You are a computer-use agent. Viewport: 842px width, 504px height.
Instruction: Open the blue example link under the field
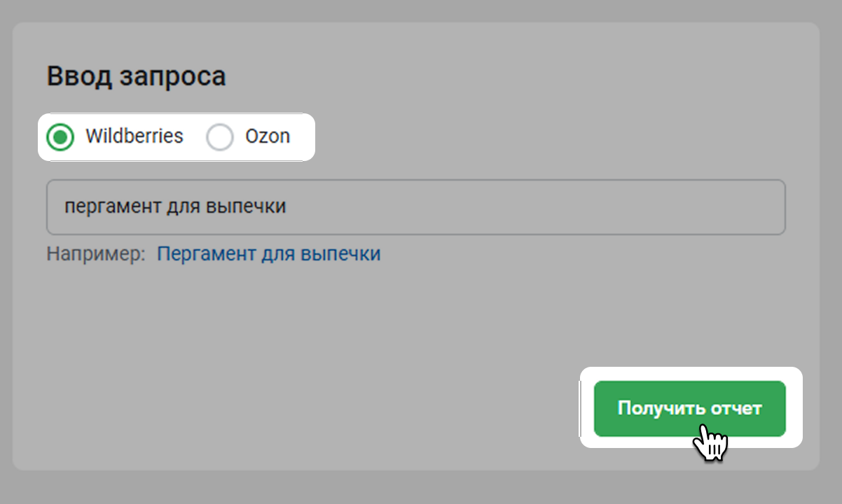click(268, 253)
